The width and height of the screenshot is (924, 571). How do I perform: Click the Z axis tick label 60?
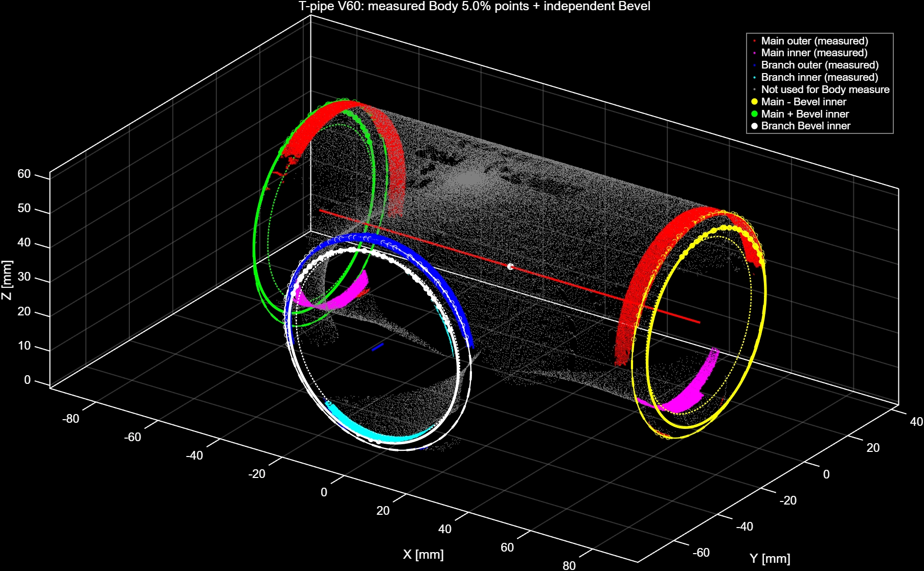tap(24, 174)
